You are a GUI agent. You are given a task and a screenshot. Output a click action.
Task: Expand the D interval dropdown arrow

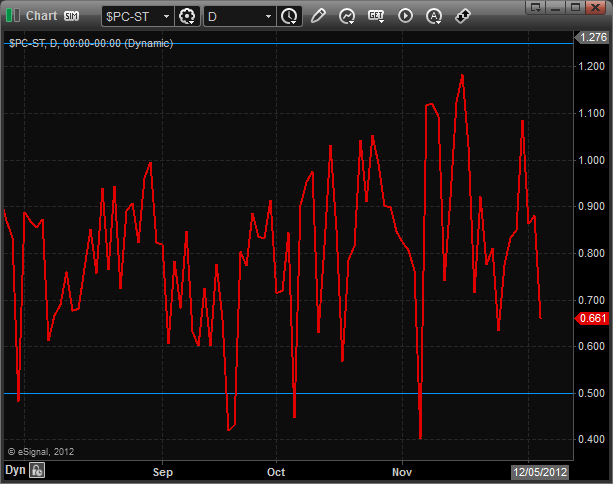pos(268,16)
